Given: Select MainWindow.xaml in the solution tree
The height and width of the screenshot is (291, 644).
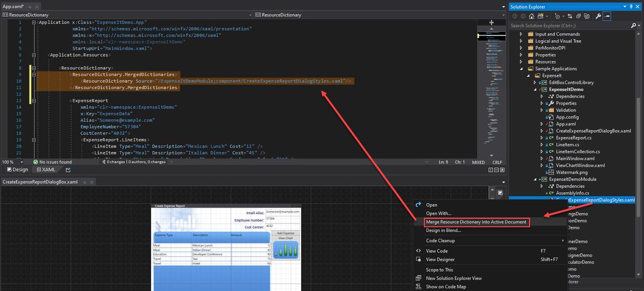Looking at the screenshot, I should click(x=575, y=158).
